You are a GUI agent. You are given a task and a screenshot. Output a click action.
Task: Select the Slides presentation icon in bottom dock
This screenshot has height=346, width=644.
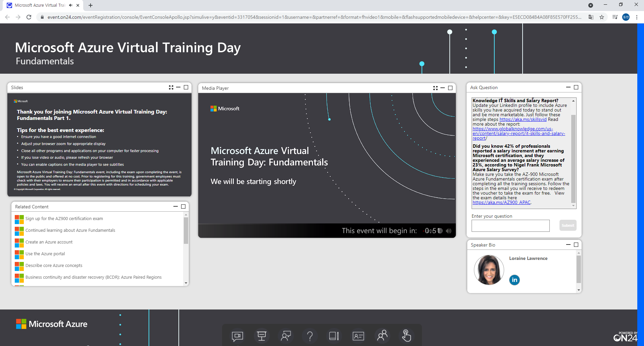pyautogui.click(x=262, y=336)
